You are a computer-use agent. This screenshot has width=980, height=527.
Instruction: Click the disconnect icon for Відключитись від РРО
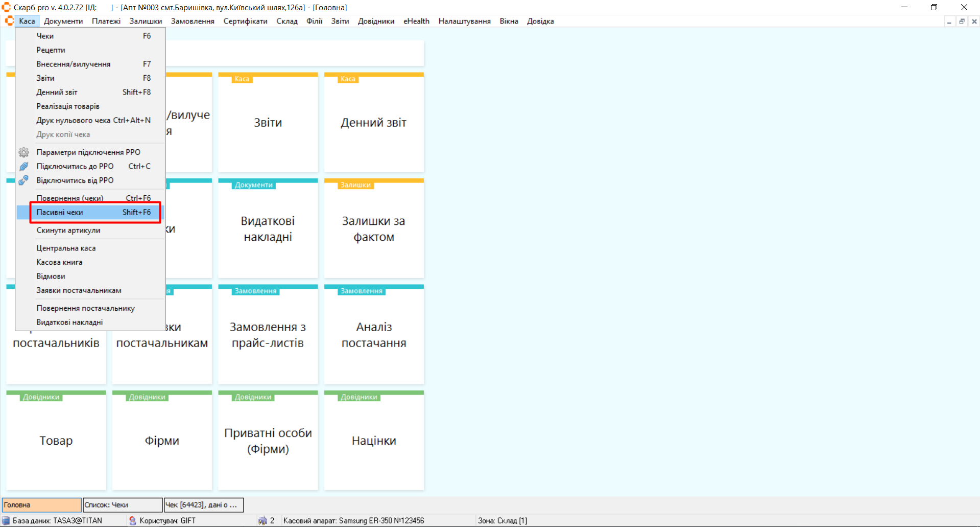(x=23, y=180)
